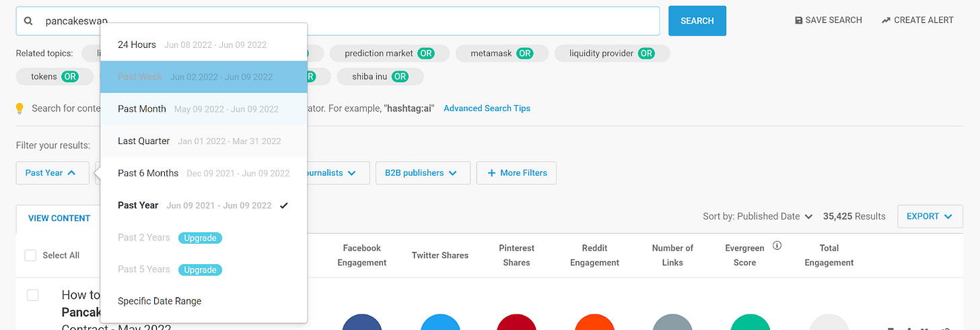Click the lightbulb search tip icon
The width and height of the screenshot is (980, 330).
click(20, 108)
